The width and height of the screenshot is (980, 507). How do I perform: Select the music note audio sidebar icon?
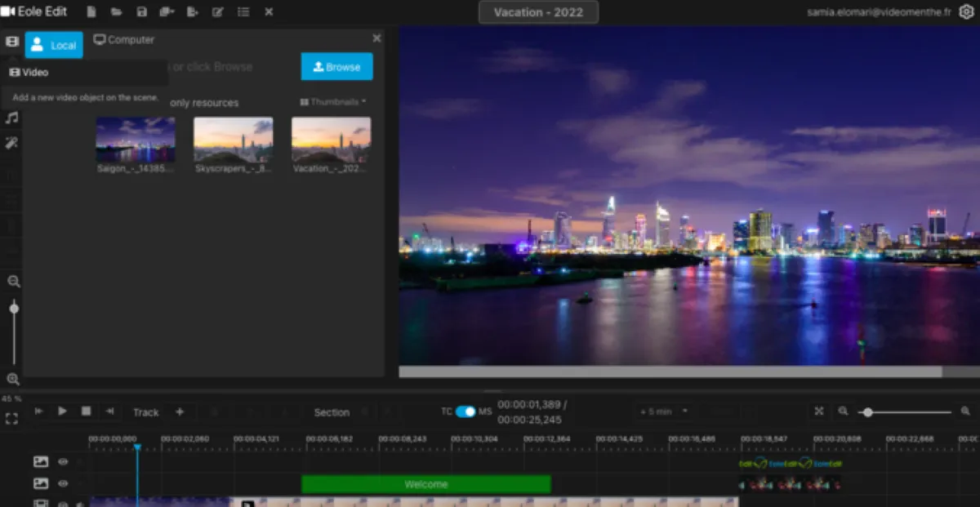tap(11, 118)
